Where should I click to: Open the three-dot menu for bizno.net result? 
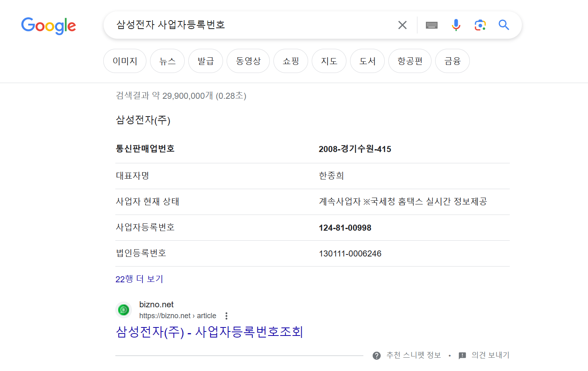click(226, 316)
